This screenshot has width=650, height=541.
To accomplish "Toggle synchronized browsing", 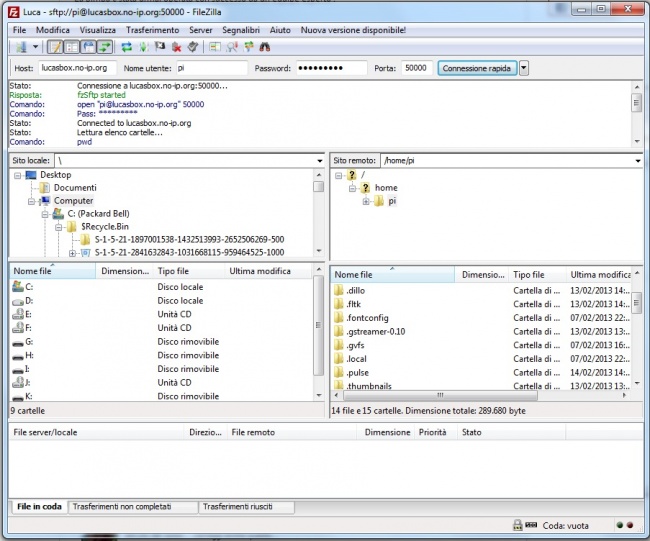I will coord(249,47).
